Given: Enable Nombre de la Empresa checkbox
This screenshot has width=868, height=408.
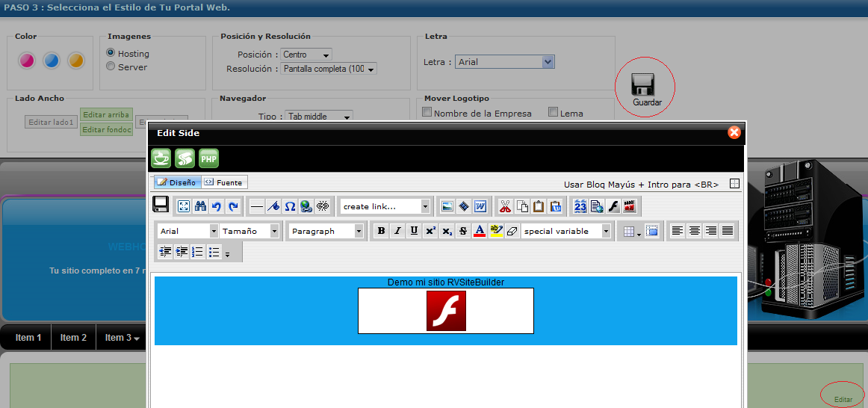Looking at the screenshot, I should tap(427, 113).
